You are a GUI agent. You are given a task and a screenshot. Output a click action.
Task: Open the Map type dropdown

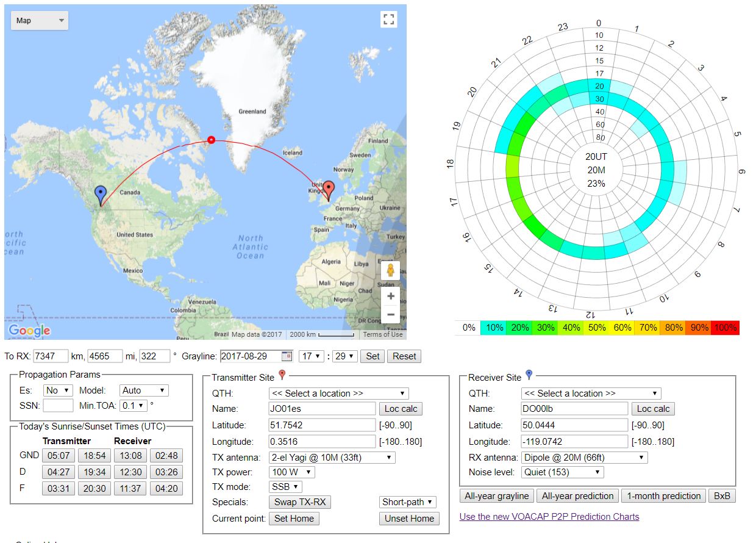pyautogui.click(x=40, y=20)
